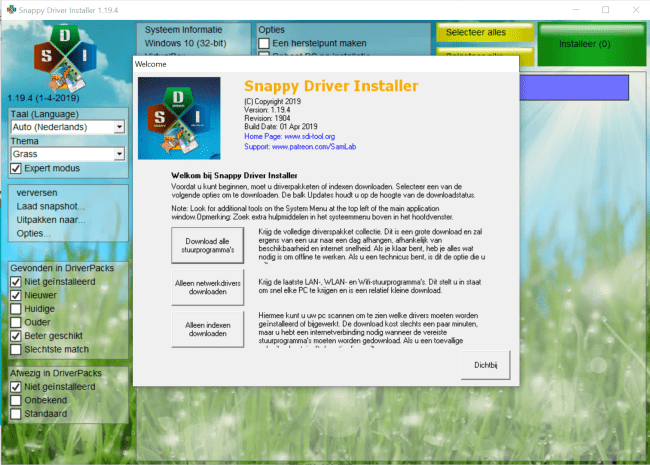The height and width of the screenshot is (465, 650).
Task: Toggle the Expert modus checkbox
Action: [16, 169]
